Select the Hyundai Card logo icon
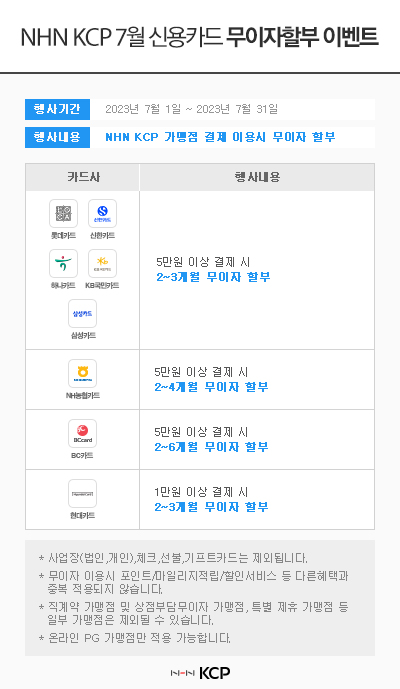400x689 pixels. (x=83, y=493)
